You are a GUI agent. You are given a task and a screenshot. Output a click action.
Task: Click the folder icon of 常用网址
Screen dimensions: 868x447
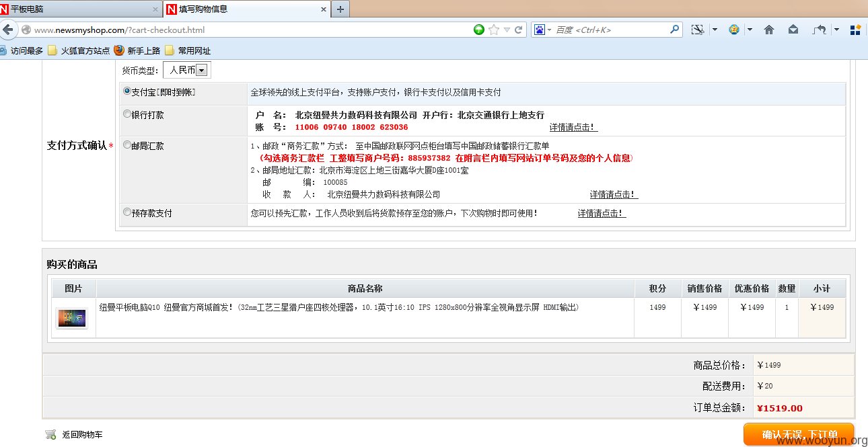point(170,50)
